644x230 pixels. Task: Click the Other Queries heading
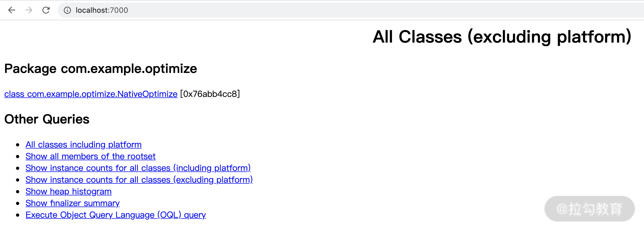(47, 119)
